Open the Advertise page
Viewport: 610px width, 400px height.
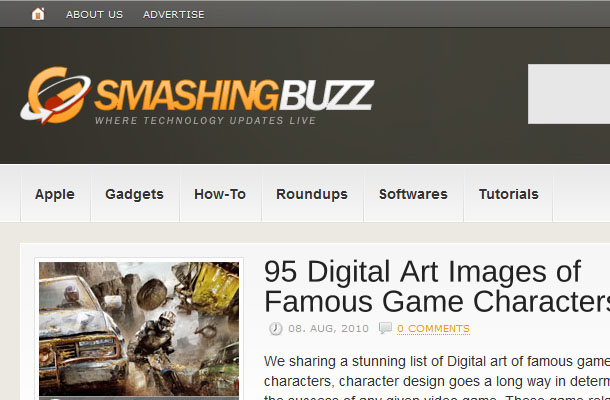pos(174,14)
